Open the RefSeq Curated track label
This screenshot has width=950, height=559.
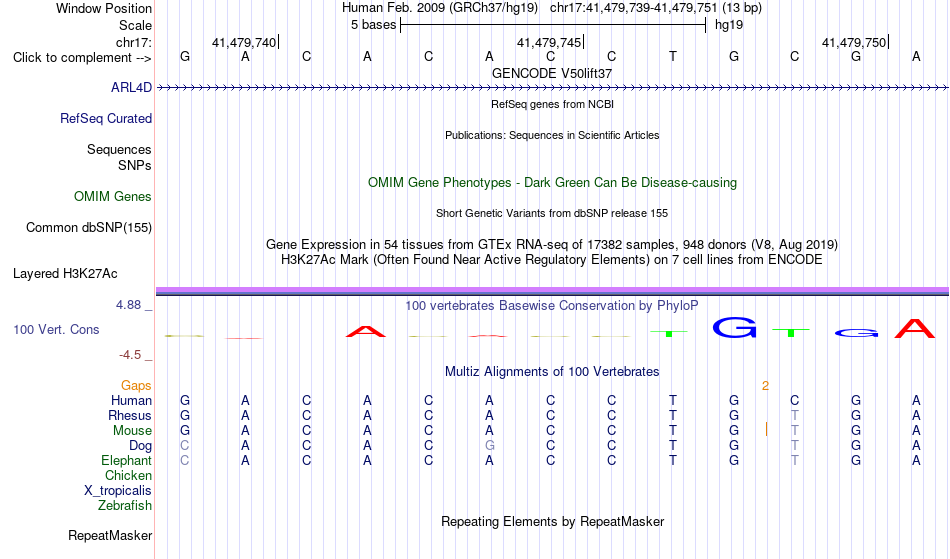(x=105, y=118)
